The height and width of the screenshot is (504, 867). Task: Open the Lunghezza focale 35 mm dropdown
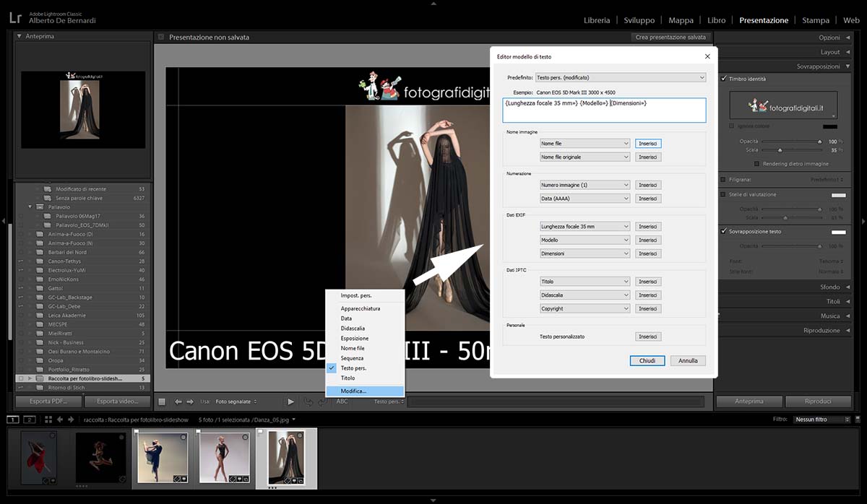(585, 226)
